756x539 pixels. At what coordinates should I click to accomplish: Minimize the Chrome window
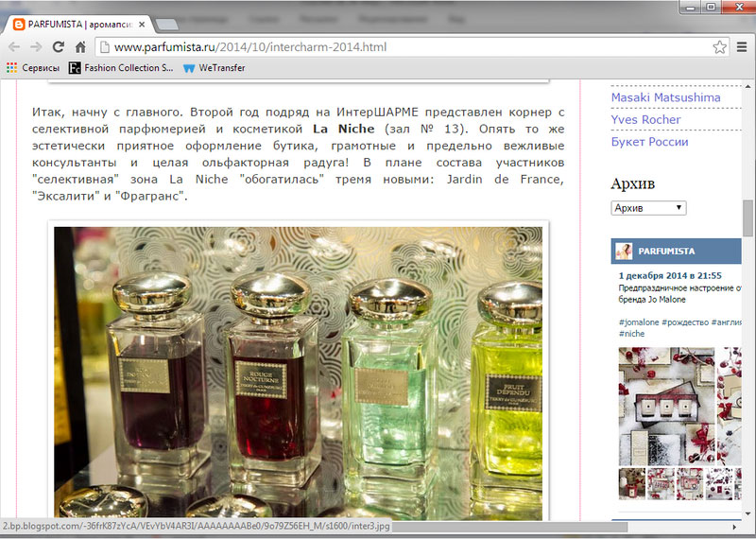[691, 8]
